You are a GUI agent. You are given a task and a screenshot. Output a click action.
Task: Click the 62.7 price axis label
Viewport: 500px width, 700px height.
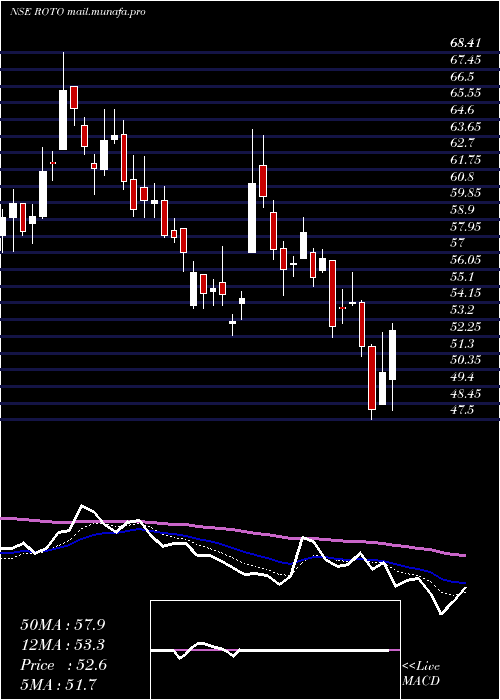(462, 143)
